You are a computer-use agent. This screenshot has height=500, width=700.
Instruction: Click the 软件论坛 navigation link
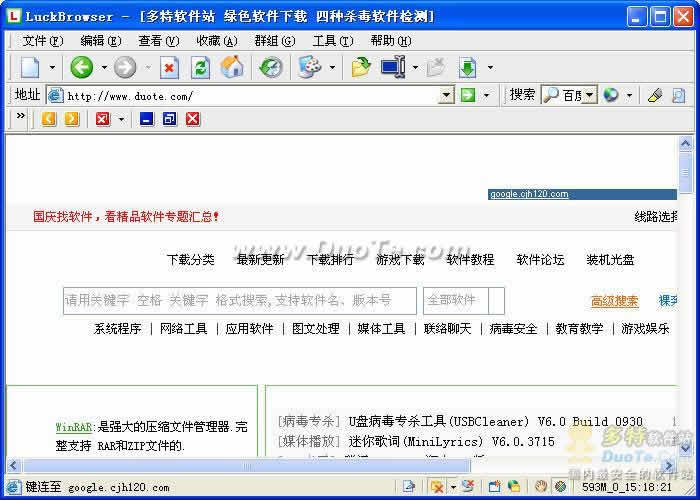540,259
